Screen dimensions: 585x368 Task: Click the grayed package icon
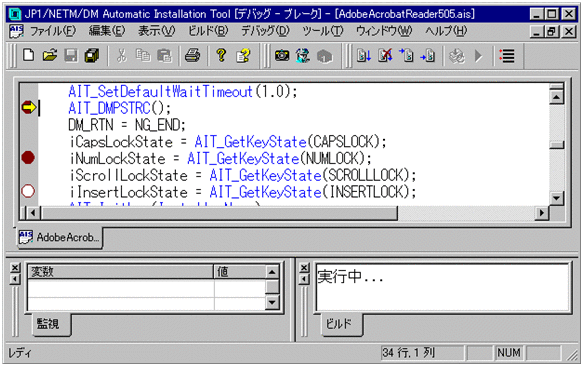pos(325,56)
